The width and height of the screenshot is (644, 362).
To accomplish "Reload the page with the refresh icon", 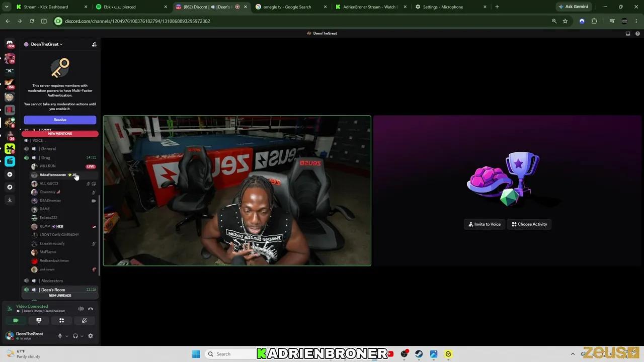I will click(x=32, y=21).
